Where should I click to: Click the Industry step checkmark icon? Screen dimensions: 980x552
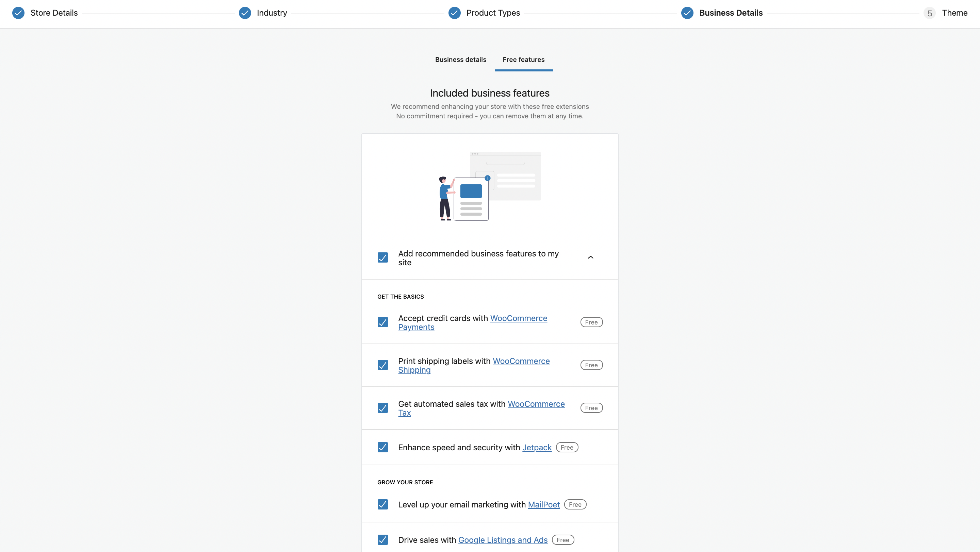[245, 13]
